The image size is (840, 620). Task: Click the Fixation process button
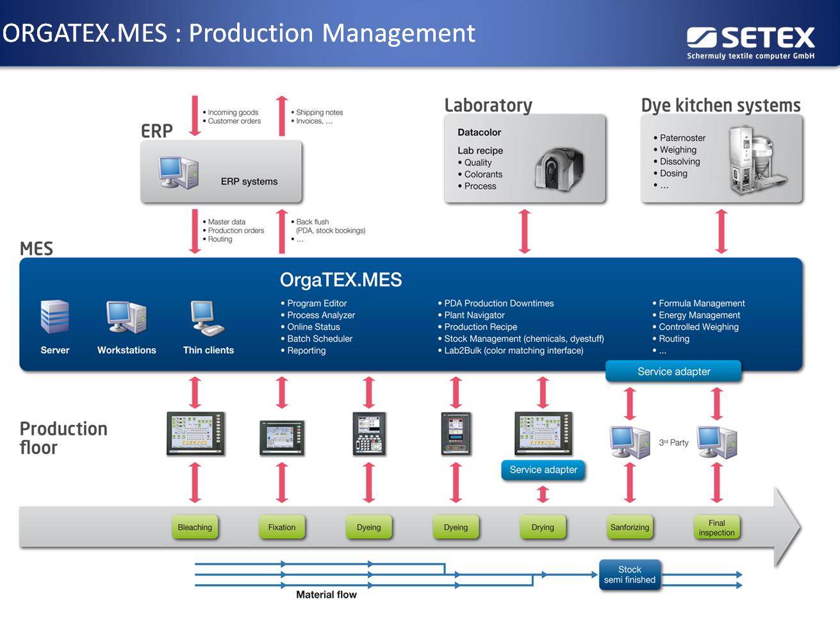tap(282, 527)
